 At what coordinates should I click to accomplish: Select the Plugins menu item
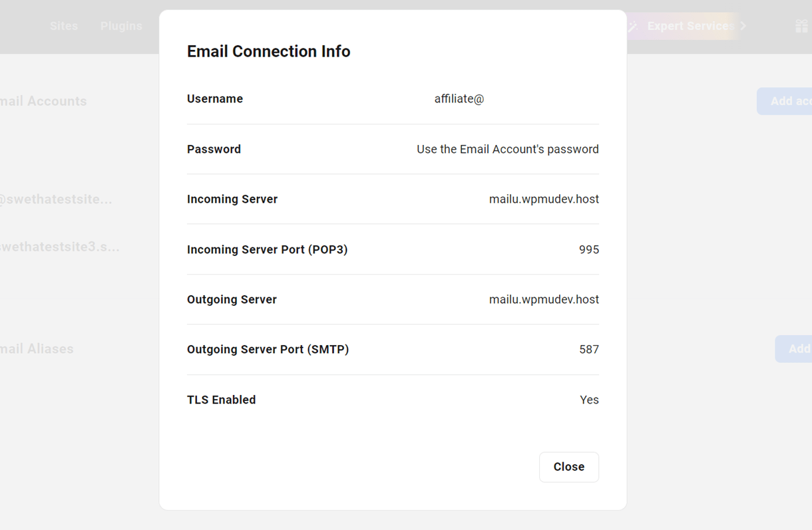click(122, 26)
